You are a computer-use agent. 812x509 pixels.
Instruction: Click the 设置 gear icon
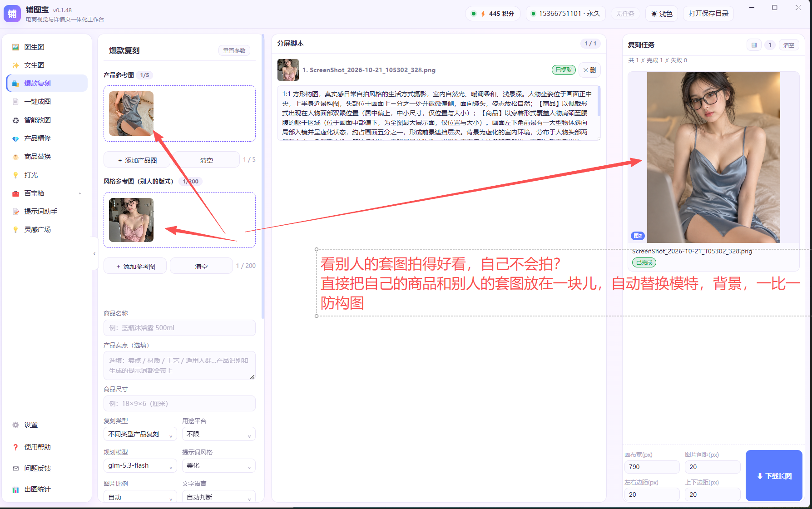(15, 425)
